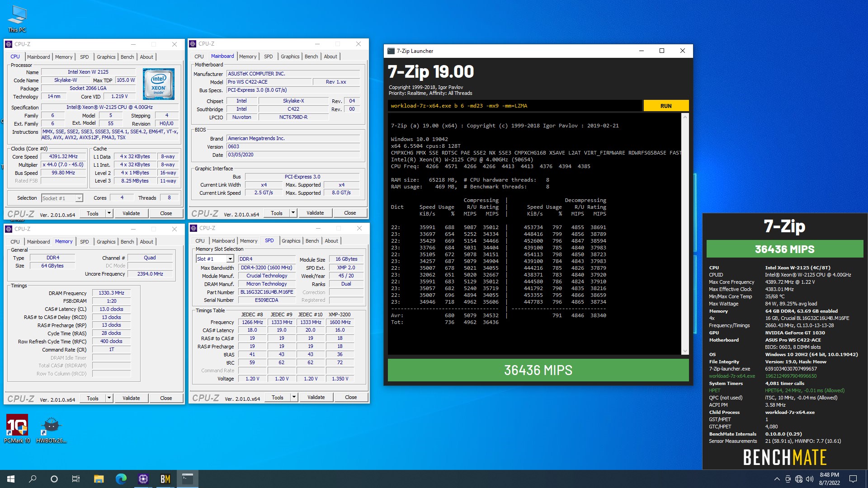This screenshot has width=868, height=488.
Task: Open PCMark 10 desktop shortcut
Action: coord(17,428)
